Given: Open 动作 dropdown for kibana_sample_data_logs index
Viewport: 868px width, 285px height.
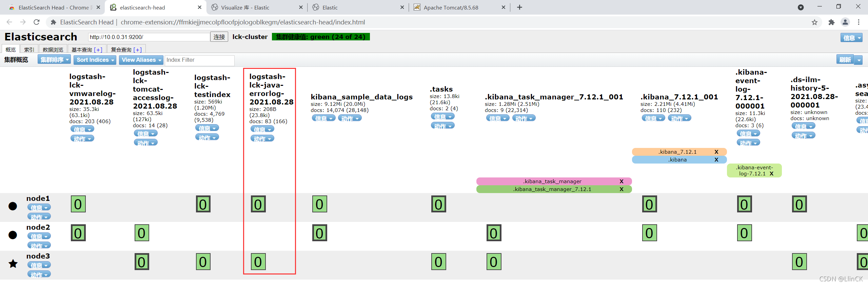Looking at the screenshot, I should tap(350, 118).
